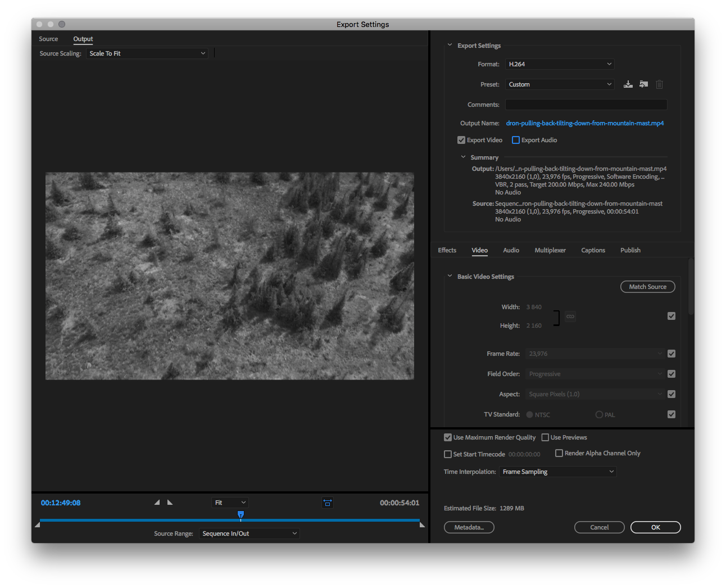Viewport: 726px width, 588px height.
Task: Open the Format dropdown
Action: [559, 64]
